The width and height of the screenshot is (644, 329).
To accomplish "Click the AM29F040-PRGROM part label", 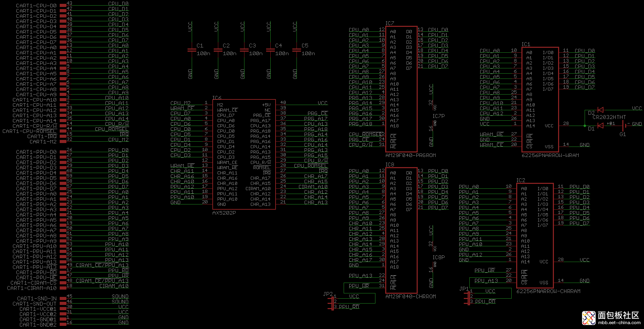I will click(411, 155).
